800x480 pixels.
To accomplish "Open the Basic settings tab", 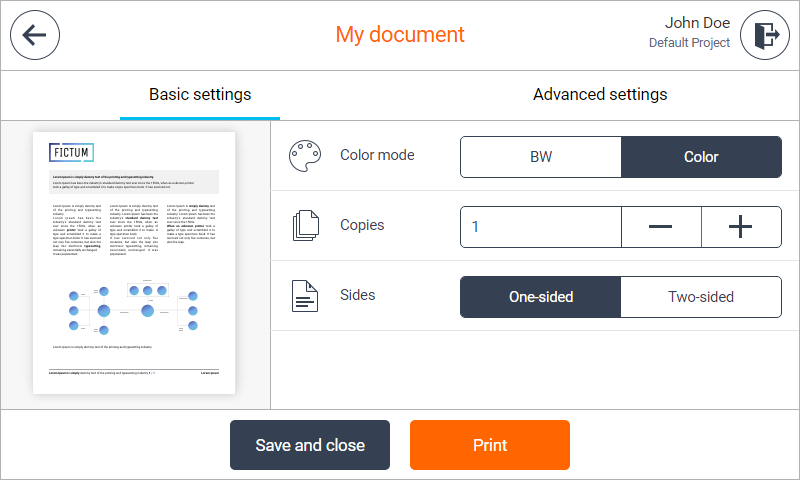I will point(200,95).
